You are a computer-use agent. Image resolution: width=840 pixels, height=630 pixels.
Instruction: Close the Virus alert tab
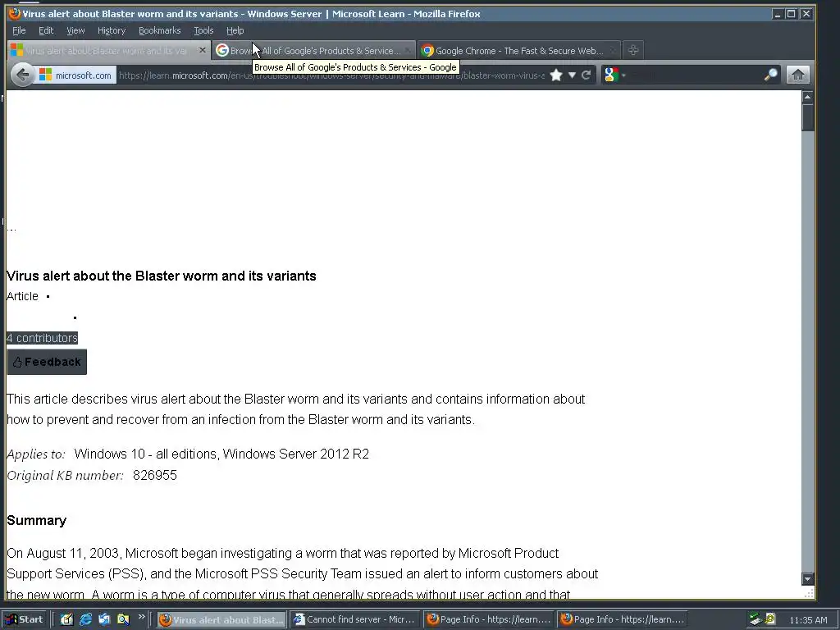pyautogui.click(x=202, y=50)
